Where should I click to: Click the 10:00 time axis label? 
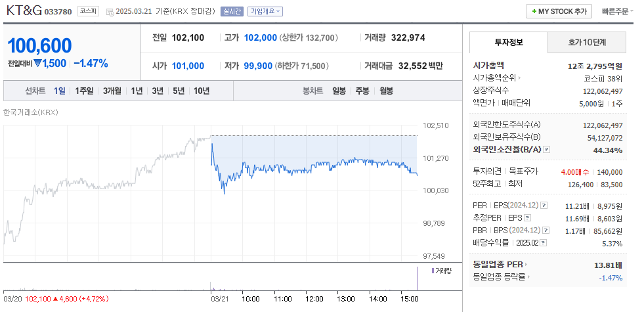tap(251, 299)
